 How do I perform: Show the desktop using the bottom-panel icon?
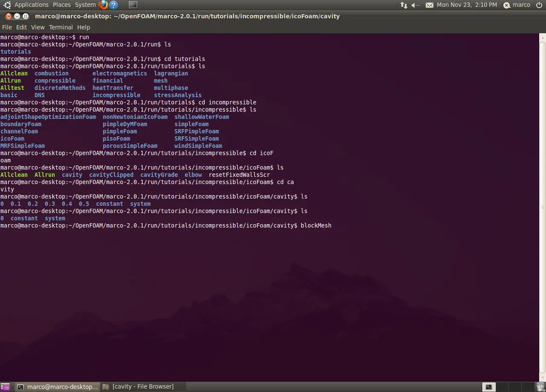(5, 387)
